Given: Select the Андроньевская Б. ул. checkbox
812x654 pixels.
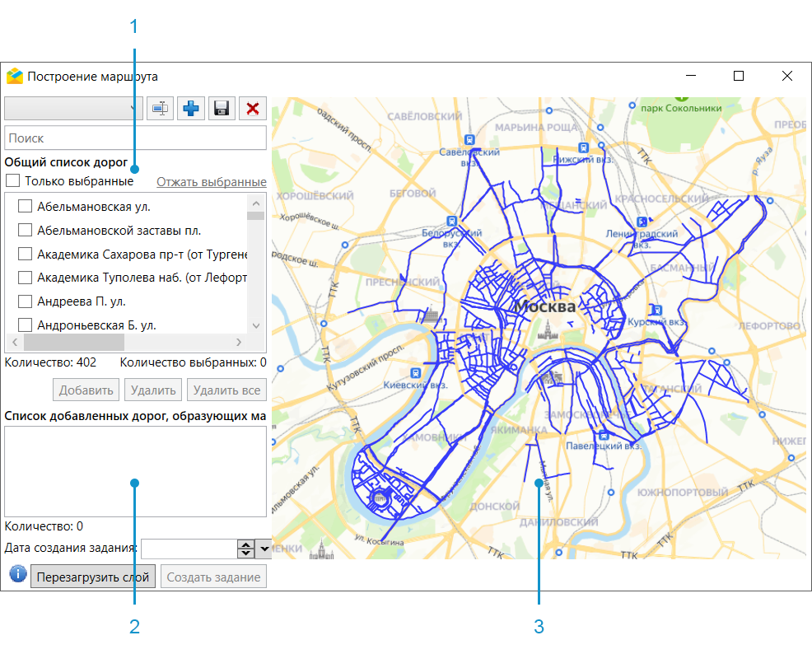Looking at the screenshot, I should (x=25, y=325).
